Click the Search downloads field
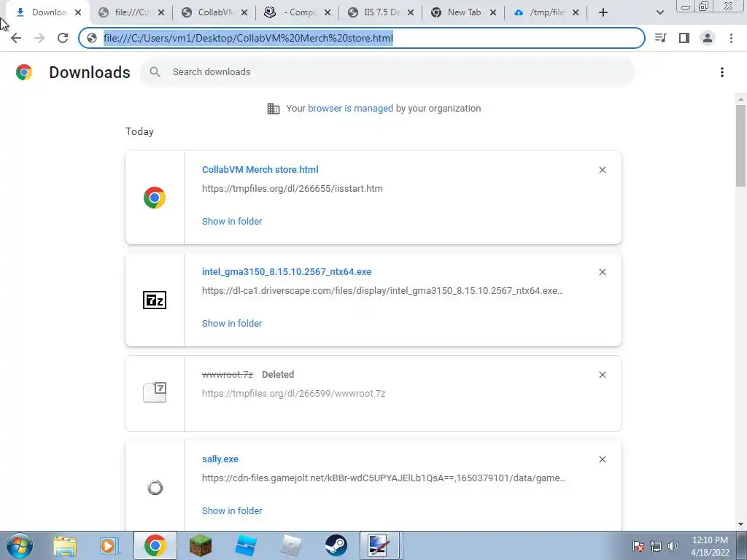The width and height of the screenshot is (747, 560). [387, 72]
